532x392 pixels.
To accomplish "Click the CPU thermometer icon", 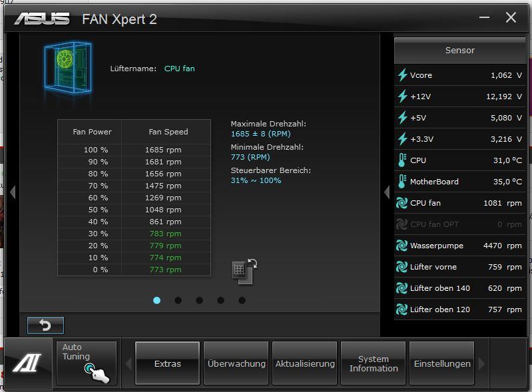I will [402, 160].
